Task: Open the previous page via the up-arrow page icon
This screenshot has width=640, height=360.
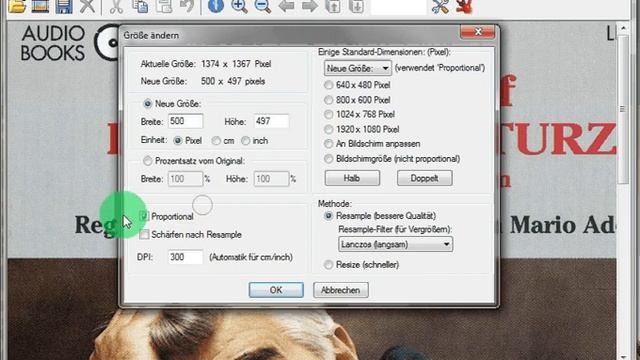Action: [x=333, y=6]
